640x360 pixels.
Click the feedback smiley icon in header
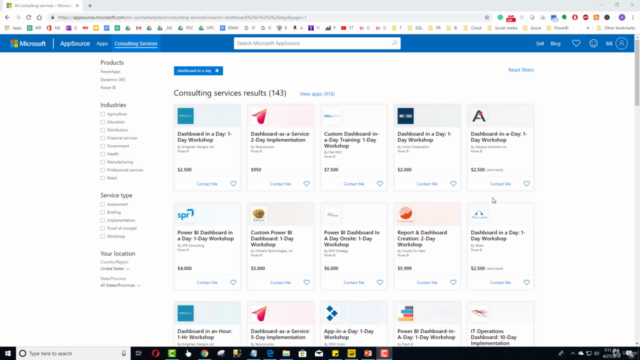[593, 43]
